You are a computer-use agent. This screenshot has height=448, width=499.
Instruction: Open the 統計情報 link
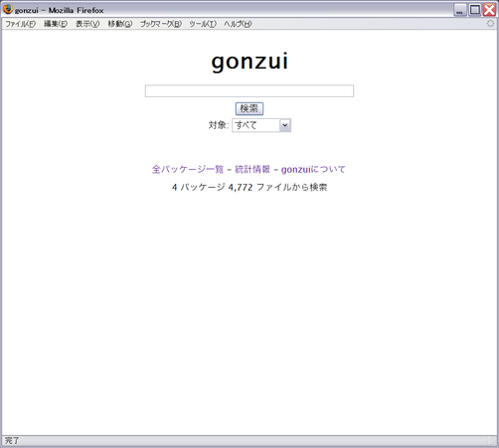click(252, 169)
